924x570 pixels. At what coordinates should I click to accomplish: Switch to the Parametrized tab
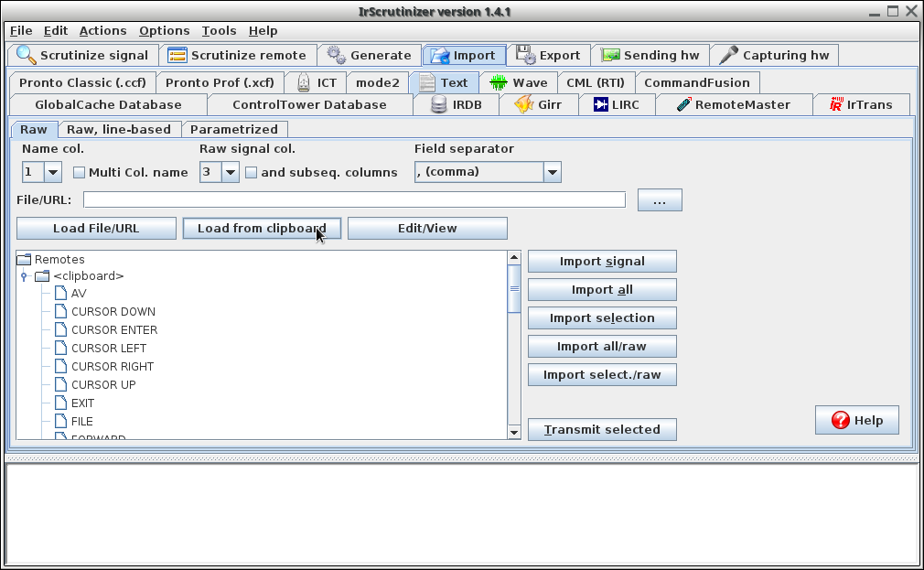point(233,129)
